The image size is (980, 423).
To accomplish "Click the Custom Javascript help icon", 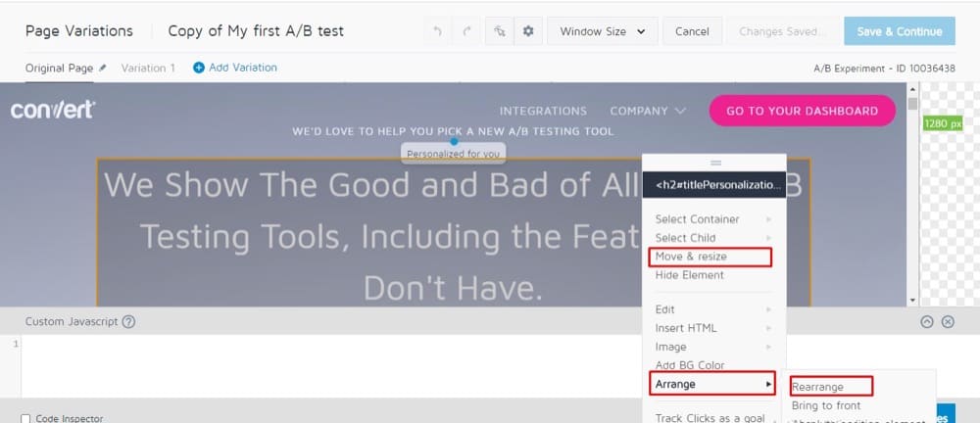I will pyautogui.click(x=128, y=321).
